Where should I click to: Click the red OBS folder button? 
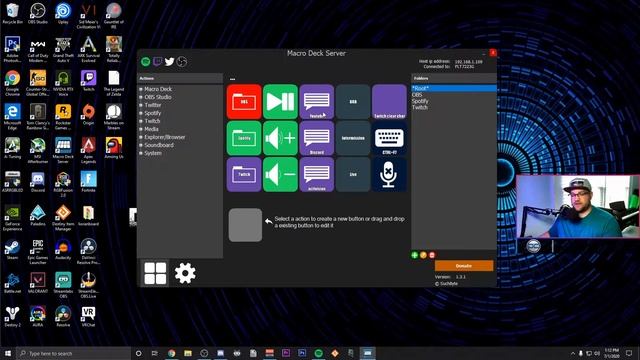tap(244, 102)
